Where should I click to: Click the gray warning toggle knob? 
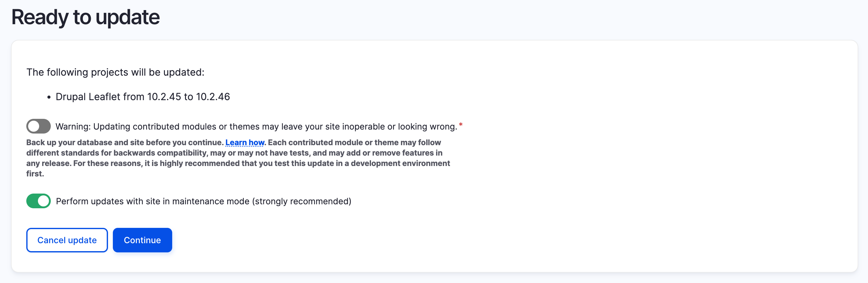(x=34, y=126)
